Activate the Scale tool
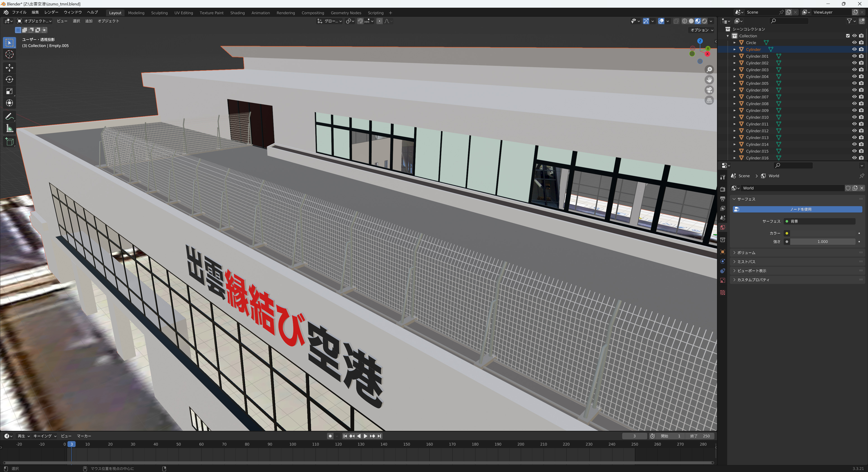Image resolution: width=868 pixels, height=472 pixels. click(9, 91)
